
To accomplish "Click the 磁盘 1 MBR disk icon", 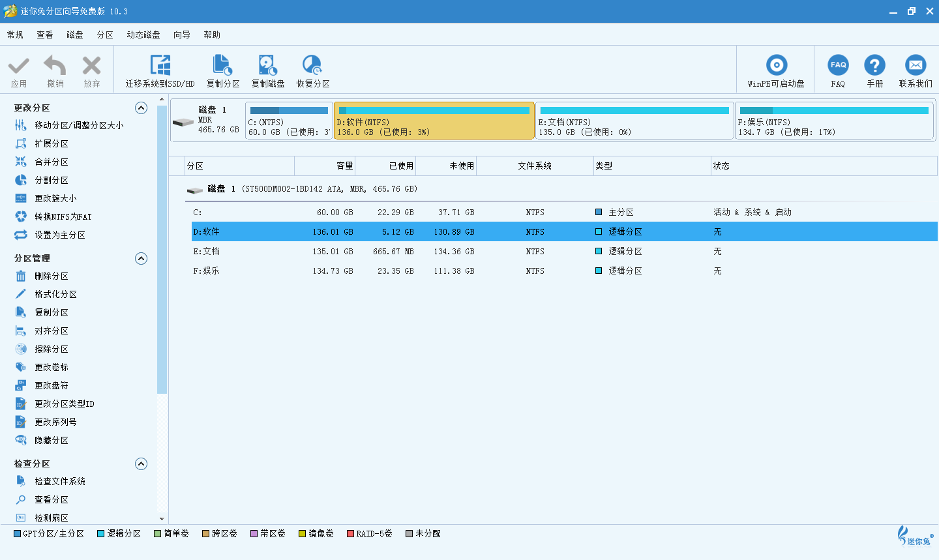I will (183, 121).
